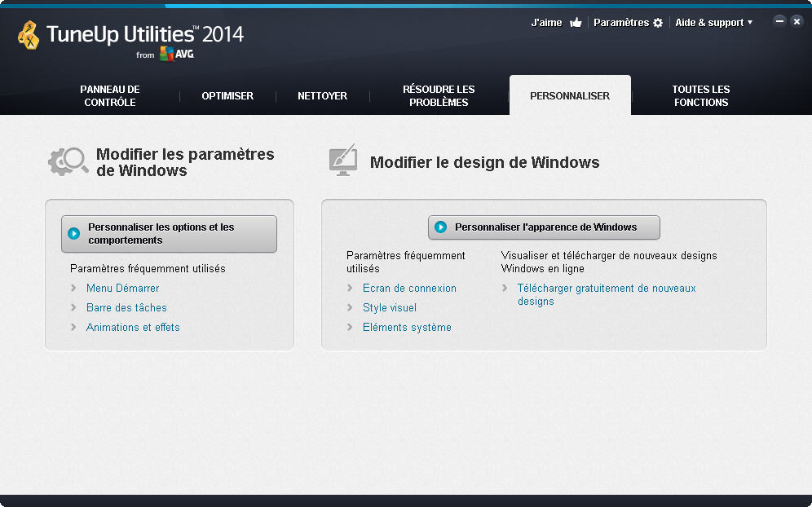Click the AVG logo in the header
The height and width of the screenshot is (507, 812).
coord(177,54)
